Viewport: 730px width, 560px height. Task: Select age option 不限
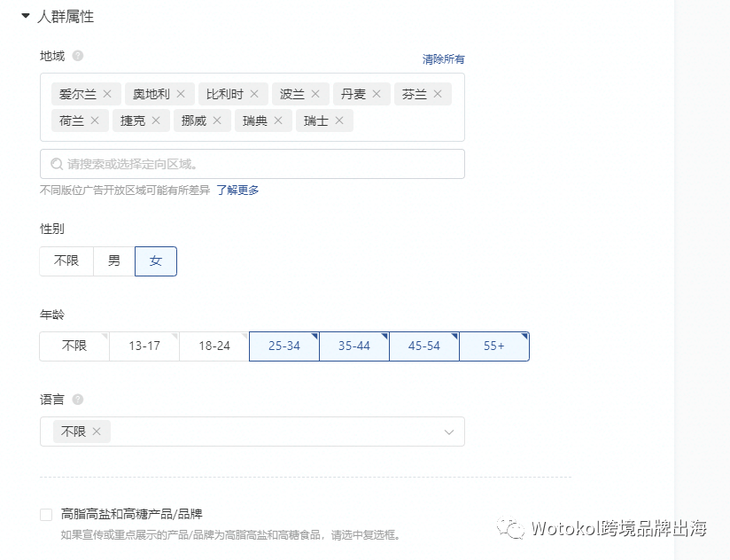74,346
